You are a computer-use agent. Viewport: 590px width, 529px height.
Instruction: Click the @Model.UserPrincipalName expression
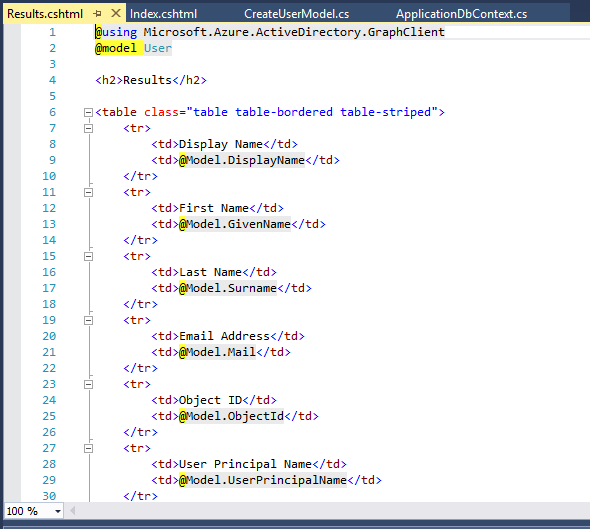tap(263, 480)
